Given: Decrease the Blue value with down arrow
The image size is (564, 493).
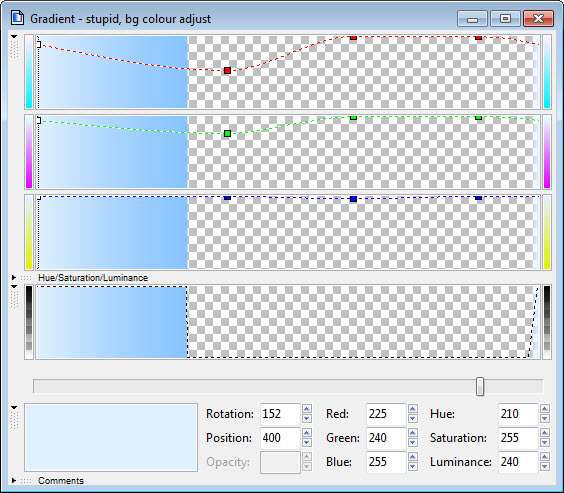Looking at the screenshot, I should (413, 467).
